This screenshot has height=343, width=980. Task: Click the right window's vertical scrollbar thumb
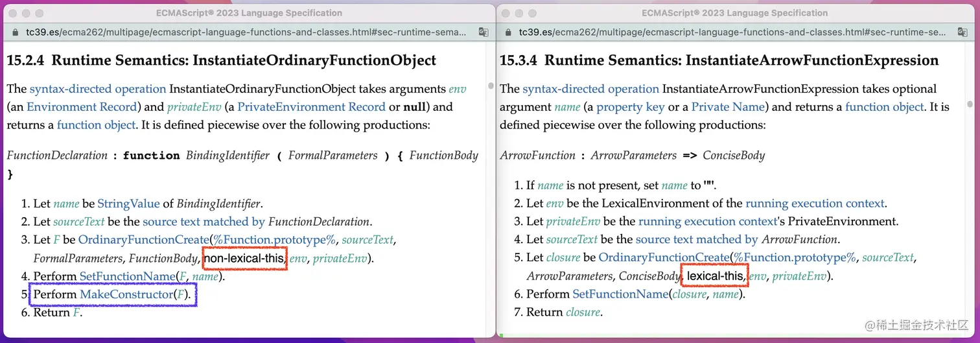[x=970, y=103]
